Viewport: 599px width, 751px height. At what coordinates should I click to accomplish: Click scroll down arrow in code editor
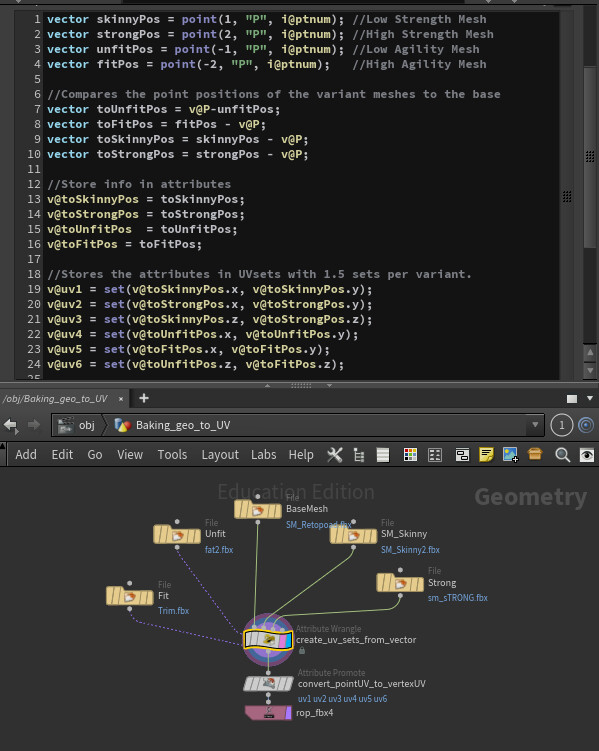click(590, 370)
